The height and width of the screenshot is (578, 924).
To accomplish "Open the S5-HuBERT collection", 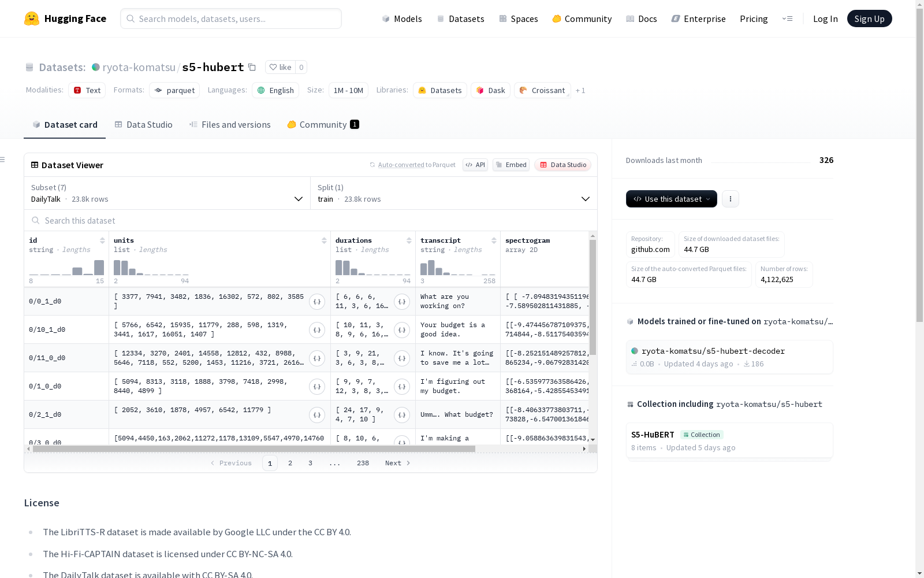I will 729,440.
